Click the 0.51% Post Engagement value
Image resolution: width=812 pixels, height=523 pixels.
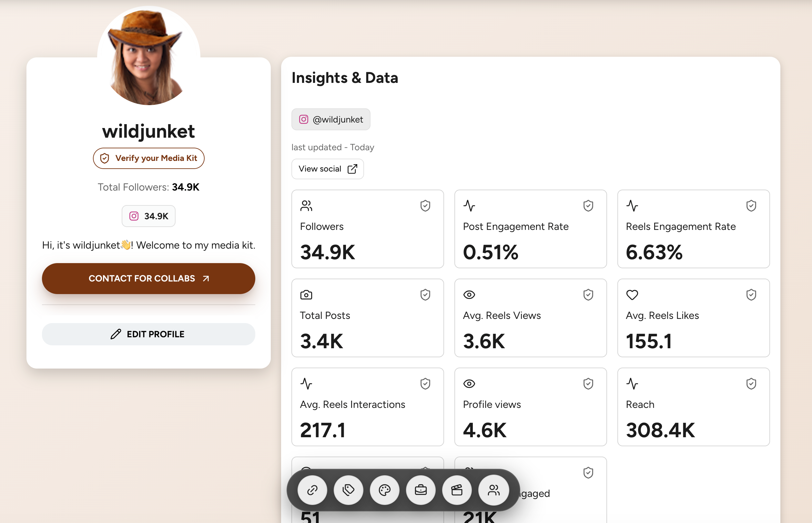click(491, 252)
